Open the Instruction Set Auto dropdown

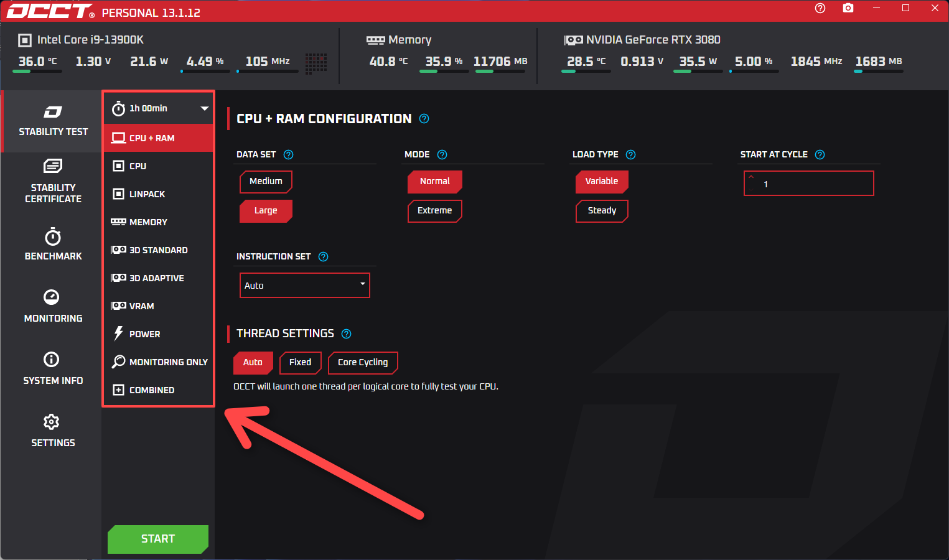305,285
